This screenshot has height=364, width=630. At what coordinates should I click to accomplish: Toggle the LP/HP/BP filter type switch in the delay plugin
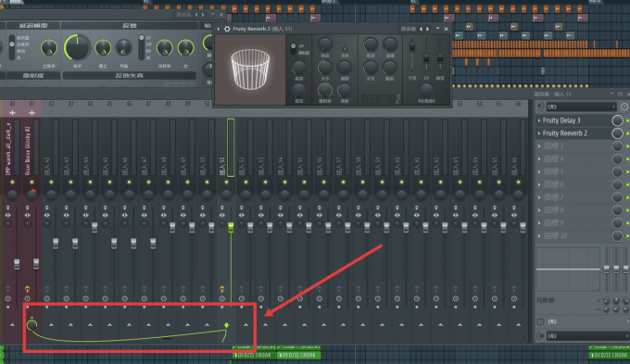(141, 47)
